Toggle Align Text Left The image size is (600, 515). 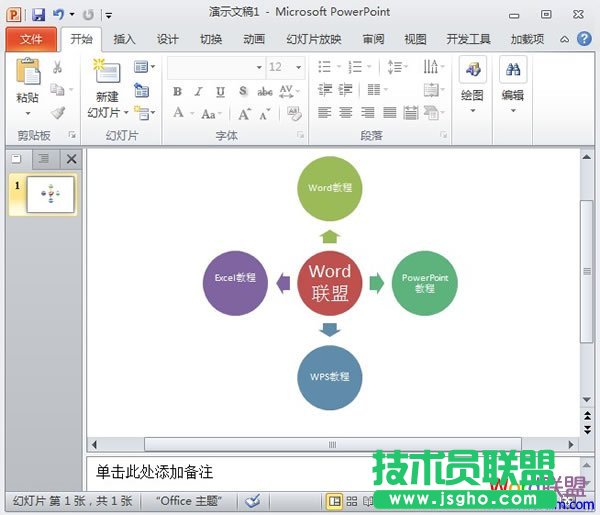[324, 113]
